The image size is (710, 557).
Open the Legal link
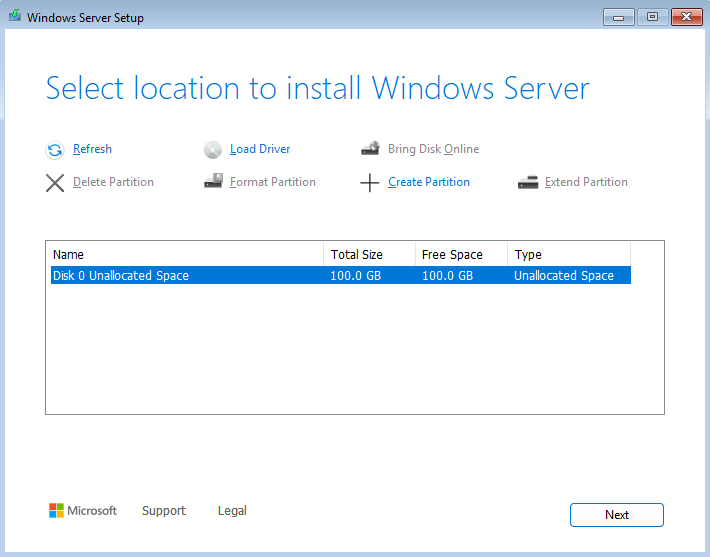pyautogui.click(x=232, y=510)
